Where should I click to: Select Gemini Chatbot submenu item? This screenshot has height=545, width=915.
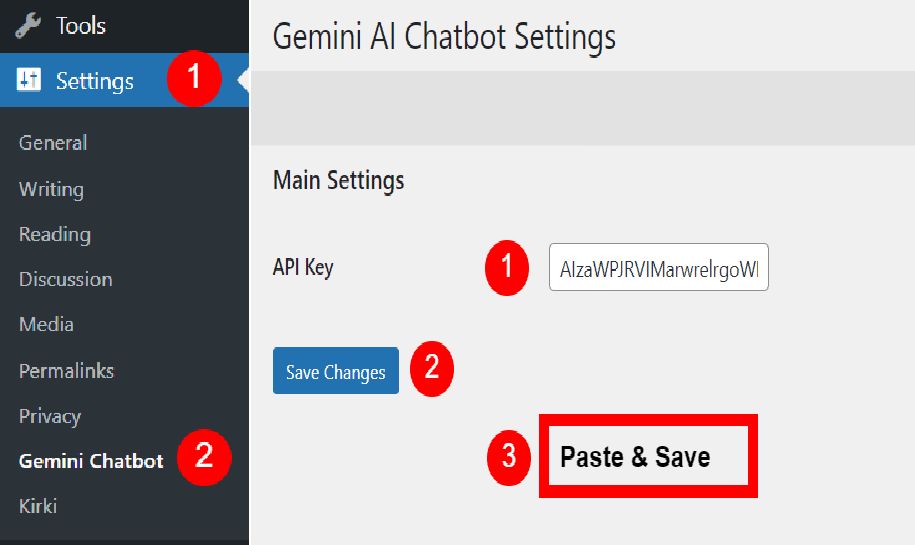(x=91, y=461)
